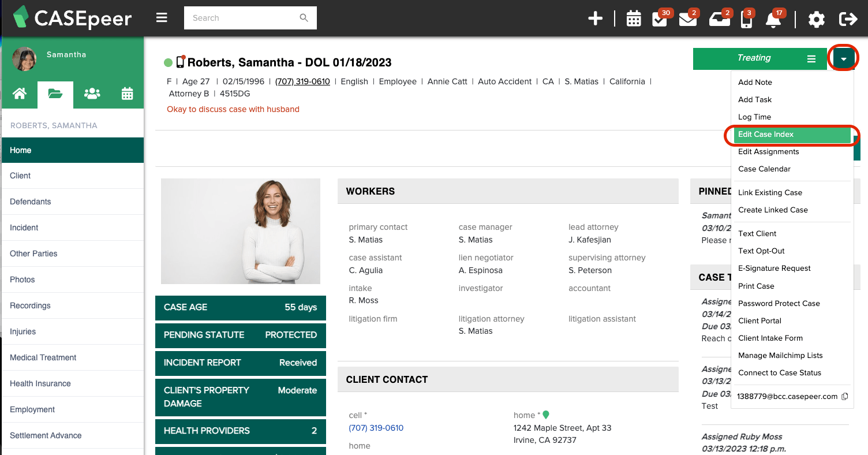The image size is (868, 455).
Task: Click inside the Search field
Action: [x=242, y=18]
